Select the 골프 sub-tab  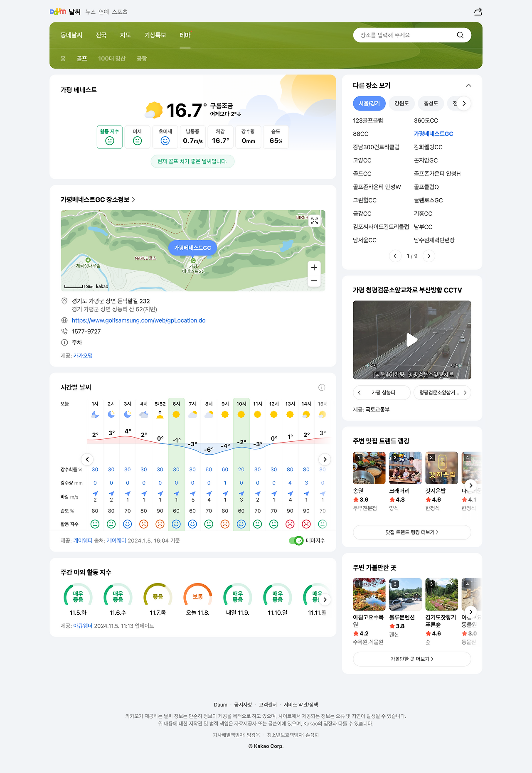pyautogui.click(x=82, y=59)
